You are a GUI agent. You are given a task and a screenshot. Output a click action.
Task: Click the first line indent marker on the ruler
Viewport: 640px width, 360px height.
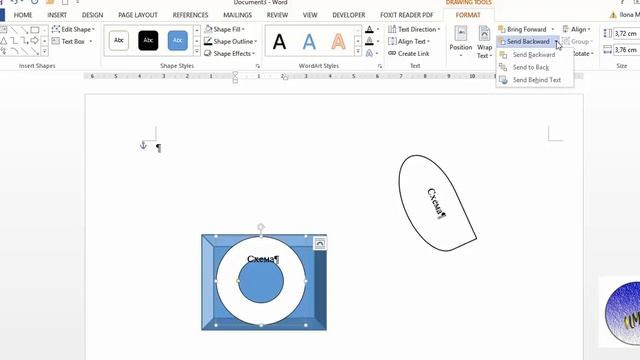(235, 74)
